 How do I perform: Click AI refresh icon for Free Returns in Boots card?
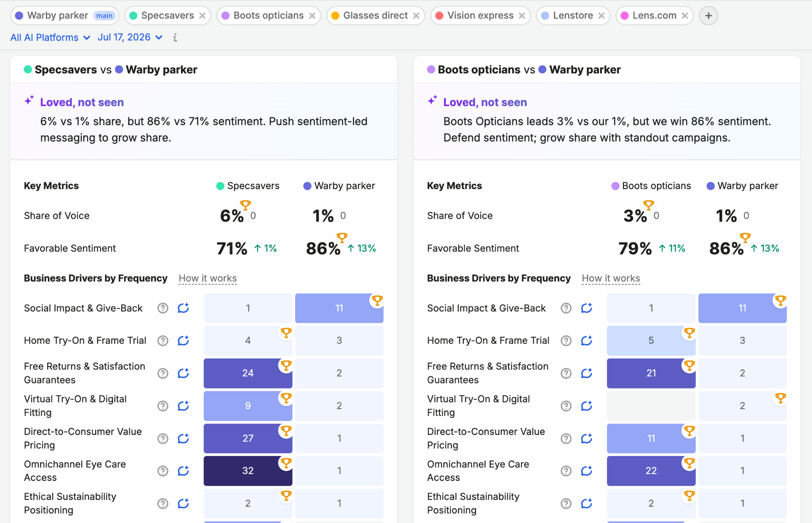(x=586, y=373)
